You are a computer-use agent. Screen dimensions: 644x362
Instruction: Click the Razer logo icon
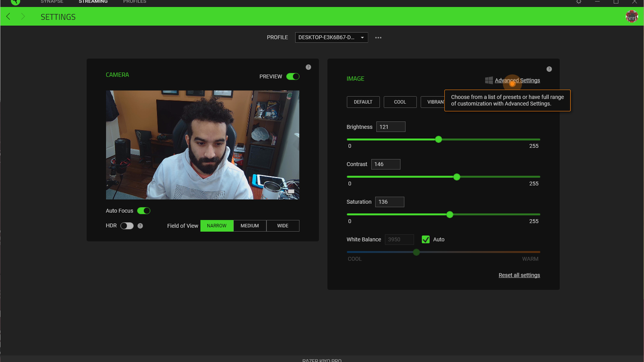coord(16,2)
